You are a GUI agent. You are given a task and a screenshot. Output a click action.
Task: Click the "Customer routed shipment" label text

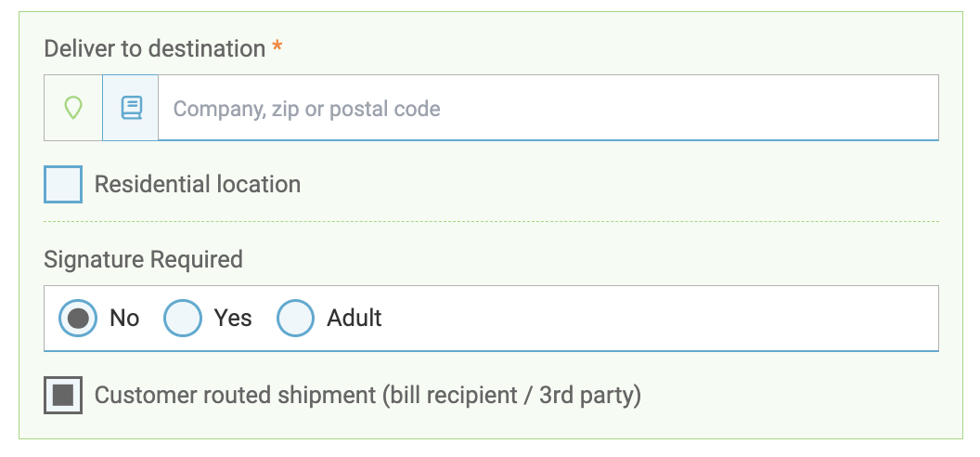(x=236, y=396)
